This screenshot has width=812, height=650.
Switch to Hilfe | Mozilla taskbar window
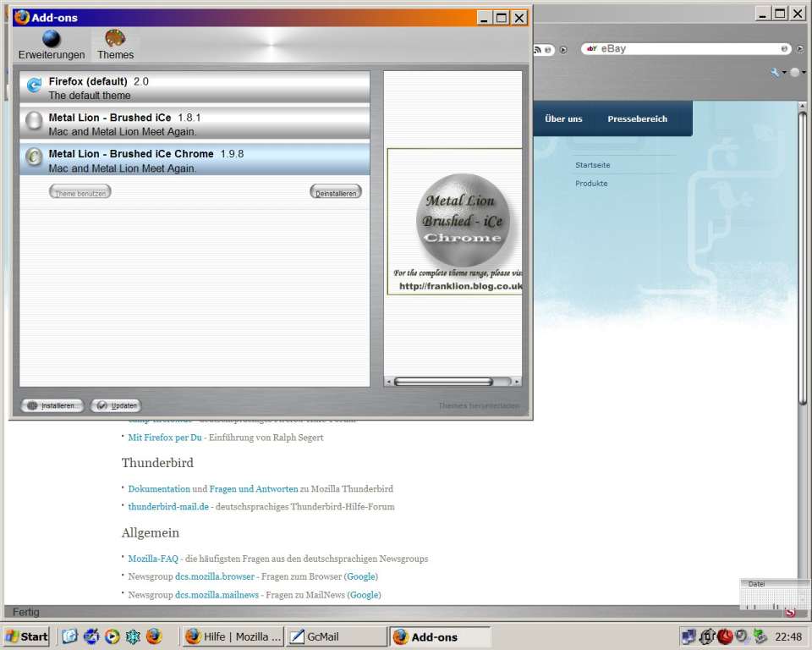(x=233, y=636)
